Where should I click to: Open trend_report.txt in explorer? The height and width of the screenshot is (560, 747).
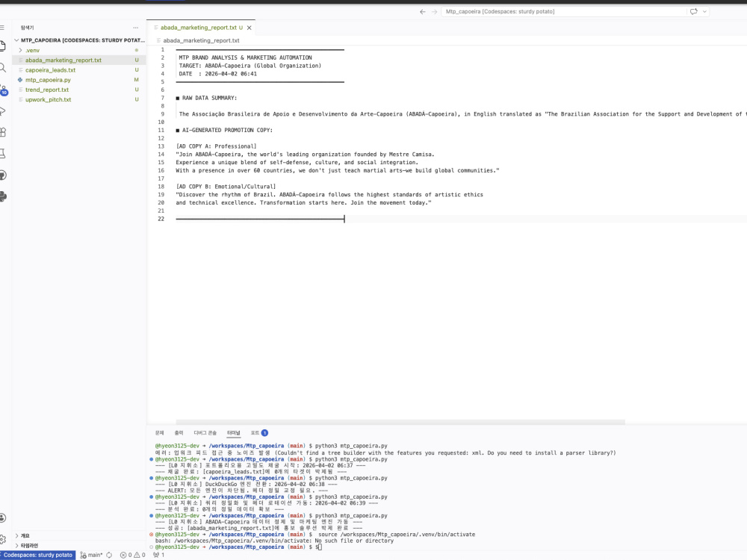[x=79, y=90]
